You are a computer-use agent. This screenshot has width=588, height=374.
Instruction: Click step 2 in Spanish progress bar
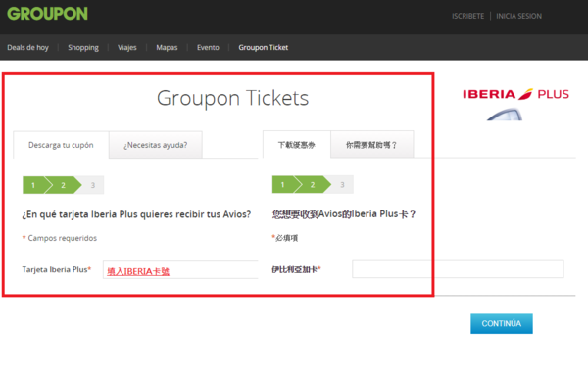(x=64, y=185)
